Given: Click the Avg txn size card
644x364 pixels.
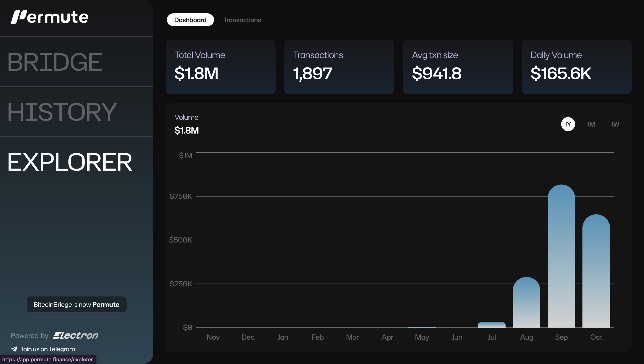Looking at the screenshot, I should 458,67.
